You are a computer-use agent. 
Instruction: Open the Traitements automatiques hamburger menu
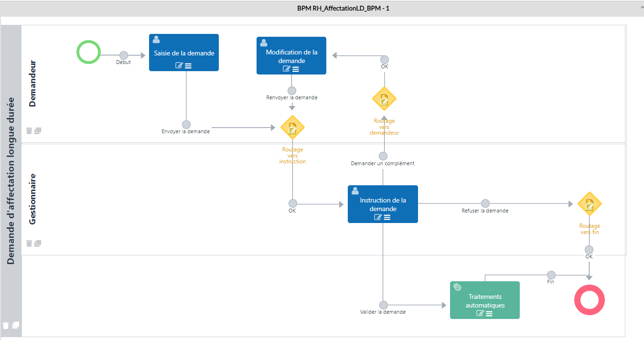[489, 313]
